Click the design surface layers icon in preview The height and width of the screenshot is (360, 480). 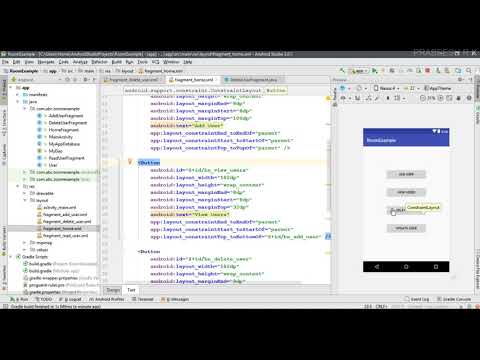(x=343, y=88)
